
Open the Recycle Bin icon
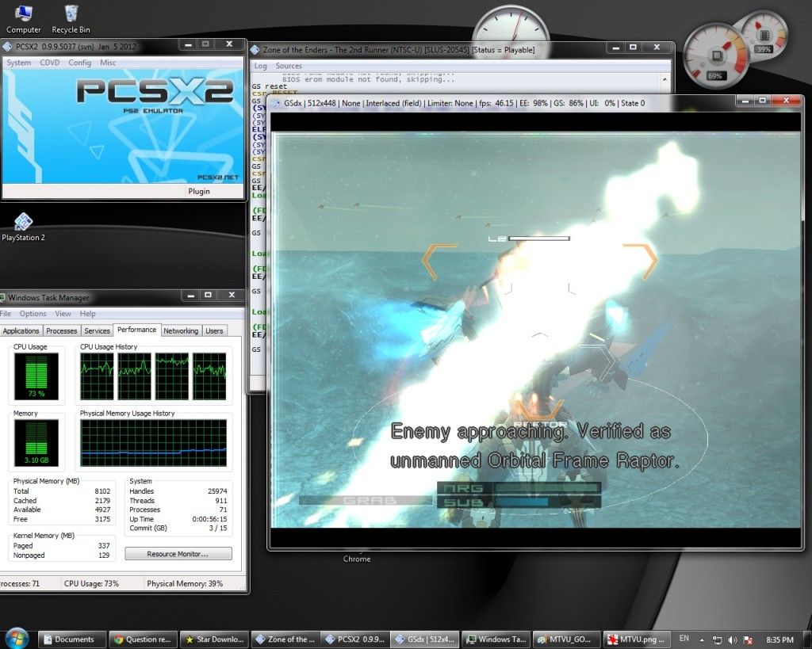[x=71, y=16]
